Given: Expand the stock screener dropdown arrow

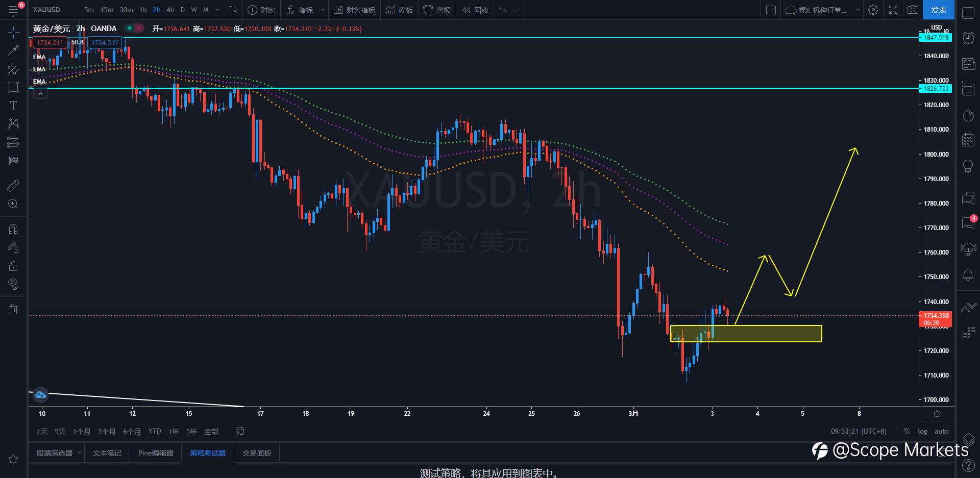Looking at the screenshot, I should tap(79, 453).
